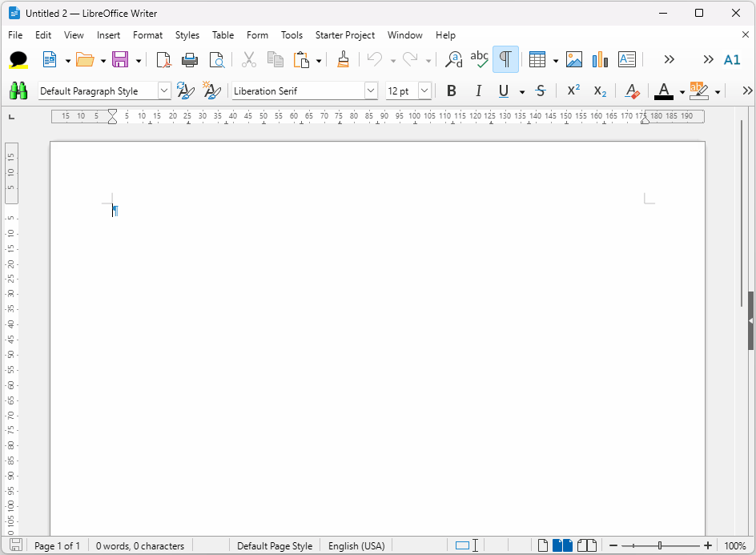
Task: Insert an image using the picture icon
Action: [574, 60]
